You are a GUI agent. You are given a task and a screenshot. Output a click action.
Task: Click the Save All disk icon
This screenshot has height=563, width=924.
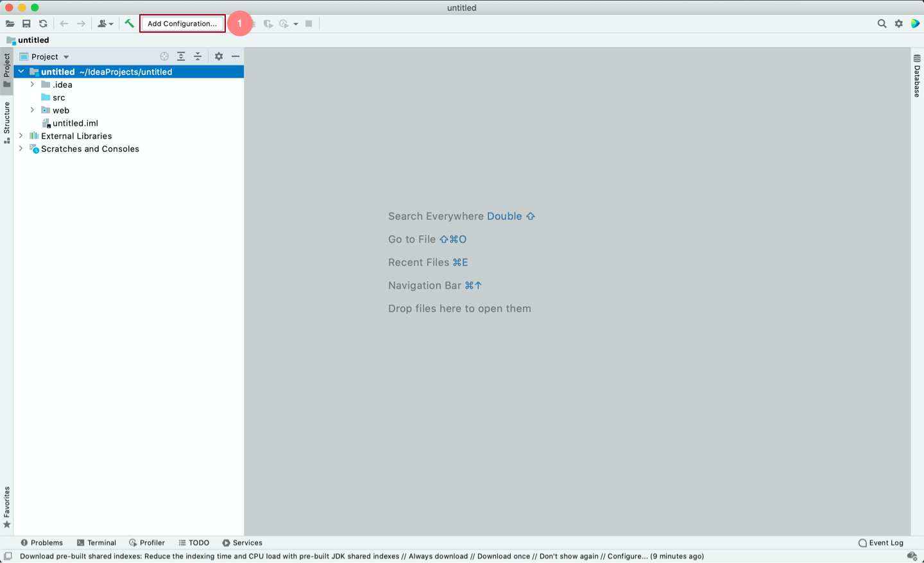click(x=26, y=24)
